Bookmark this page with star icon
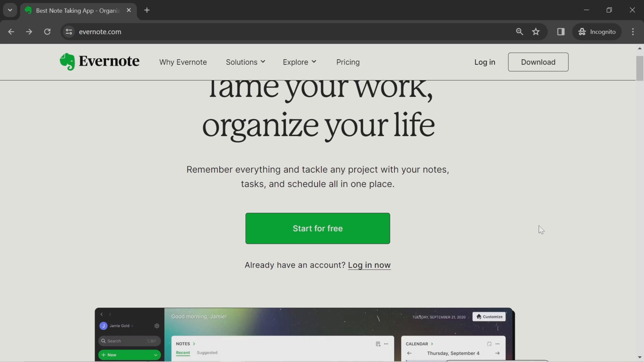Image resolution: width=644 pixels, height=362 pixels. [x=535, y=32]
